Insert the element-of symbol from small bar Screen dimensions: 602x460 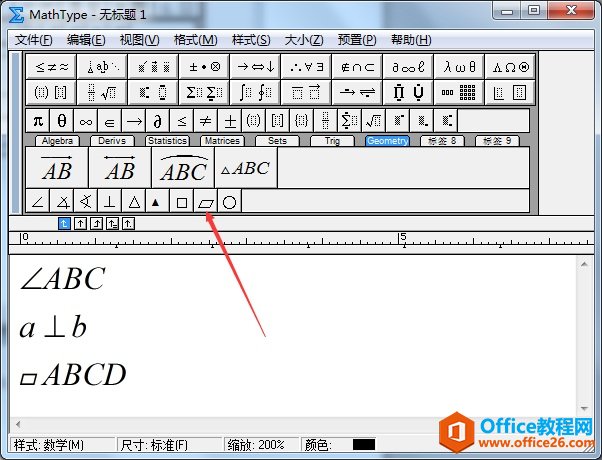coord(109,121)
